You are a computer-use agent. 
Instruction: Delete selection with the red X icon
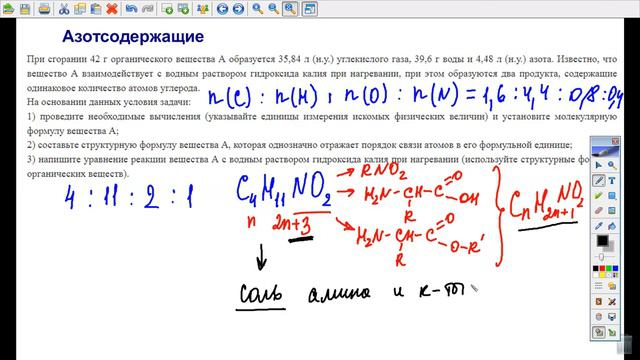tap(112, 9)
